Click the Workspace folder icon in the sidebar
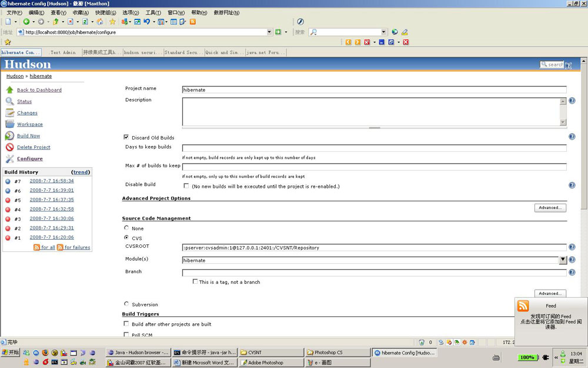The width and height of the screenshot is (588, 368). click(10, 124)
